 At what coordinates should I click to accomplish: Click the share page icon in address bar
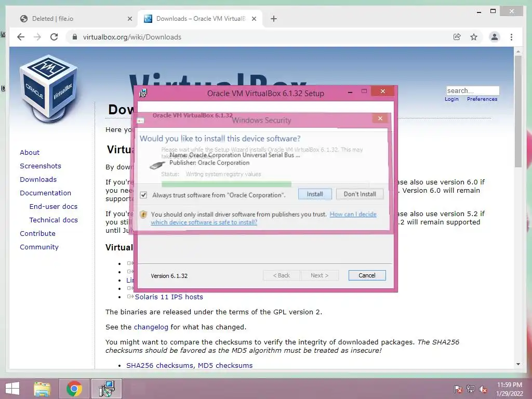click(x=457, y=37)
